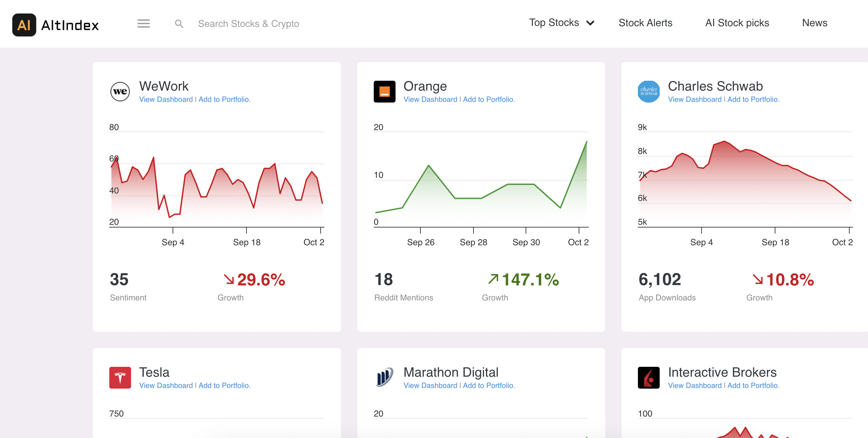The width and height of the screenshot is (868, 438).
Task: Click the 147.1% growth figure
Action: click(x=530, y=280)
